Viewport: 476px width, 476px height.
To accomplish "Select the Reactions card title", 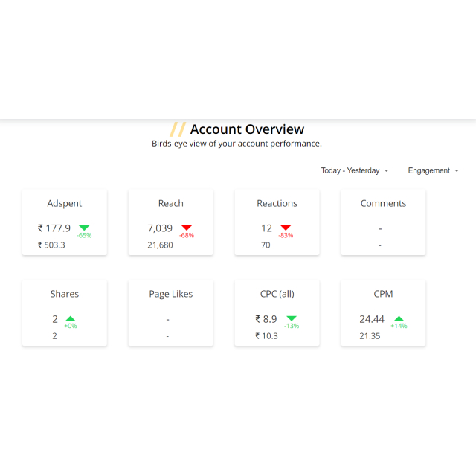I will coord(277,203).
